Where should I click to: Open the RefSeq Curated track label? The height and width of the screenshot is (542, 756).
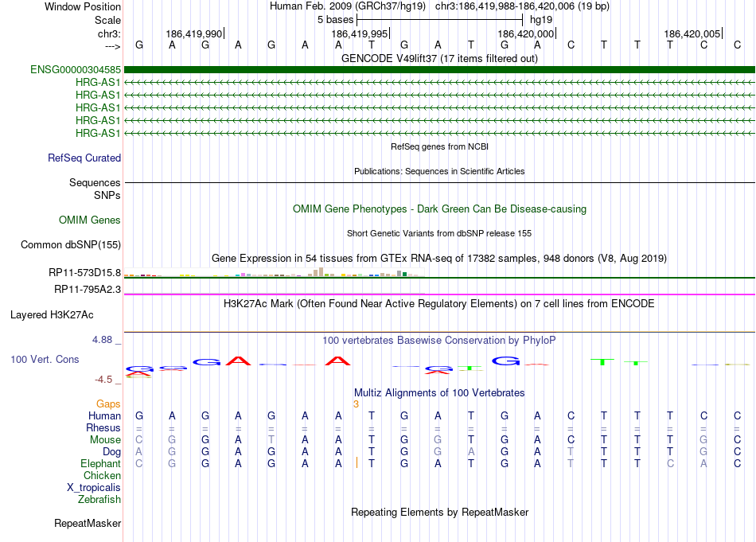(84, 158)
